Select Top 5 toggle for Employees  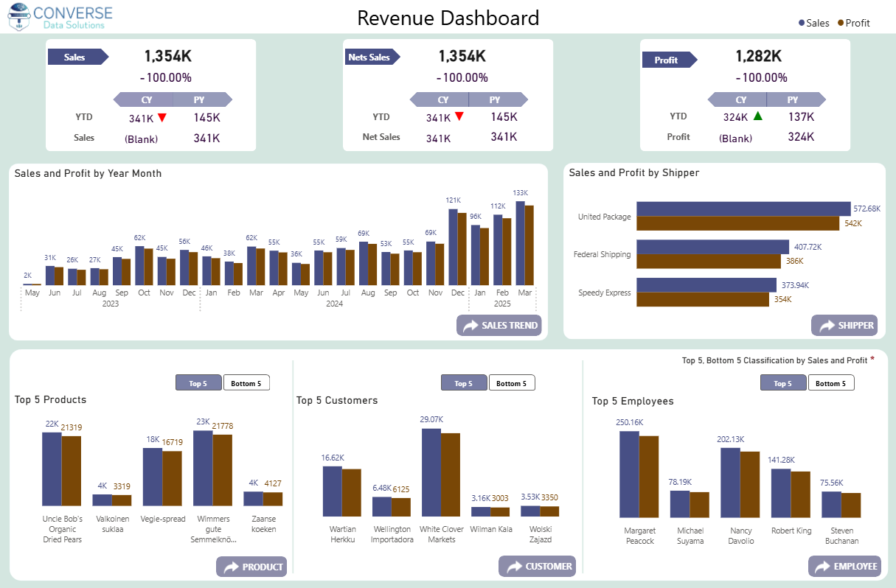783,383
